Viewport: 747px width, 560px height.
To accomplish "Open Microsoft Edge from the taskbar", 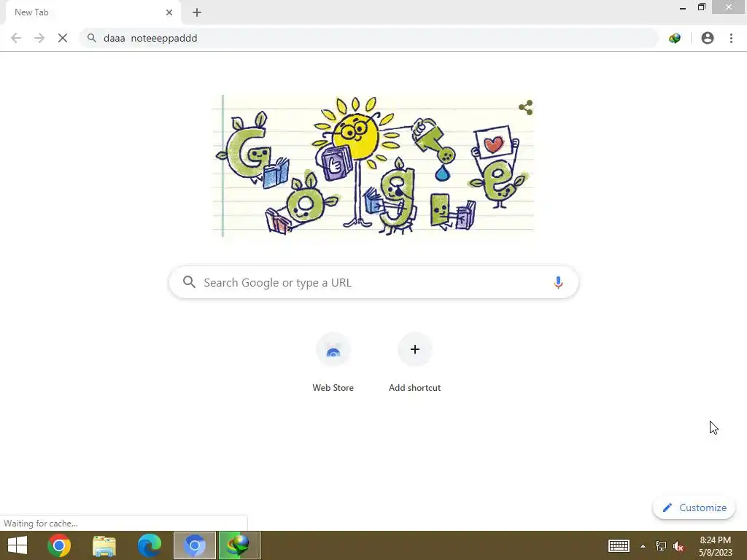I will click(x=149, y=545).
